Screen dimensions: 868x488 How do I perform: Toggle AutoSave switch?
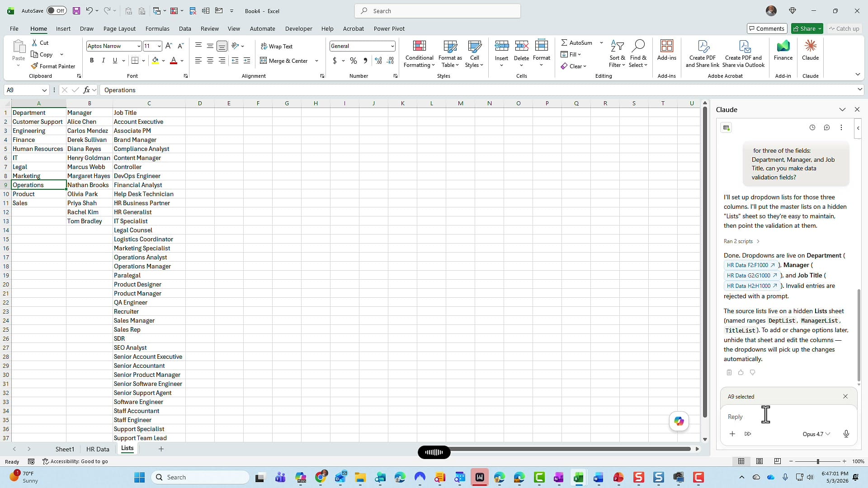[57, 11]
